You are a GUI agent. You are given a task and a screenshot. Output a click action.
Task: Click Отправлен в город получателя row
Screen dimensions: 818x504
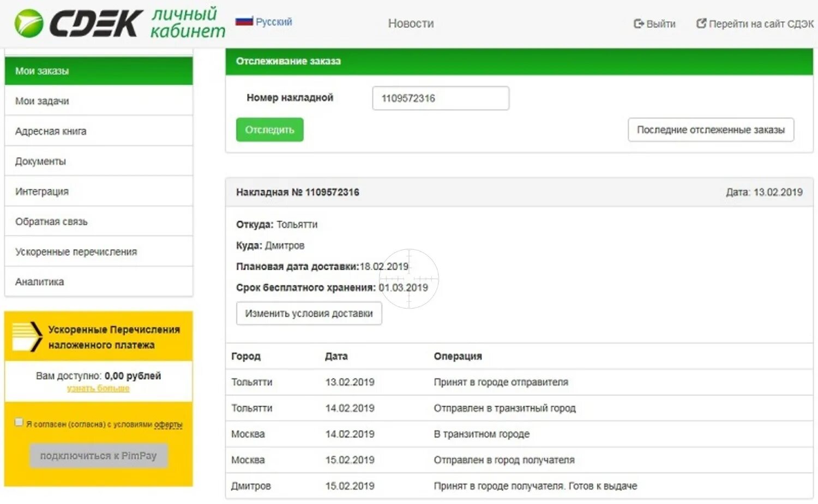pos(519,460)
